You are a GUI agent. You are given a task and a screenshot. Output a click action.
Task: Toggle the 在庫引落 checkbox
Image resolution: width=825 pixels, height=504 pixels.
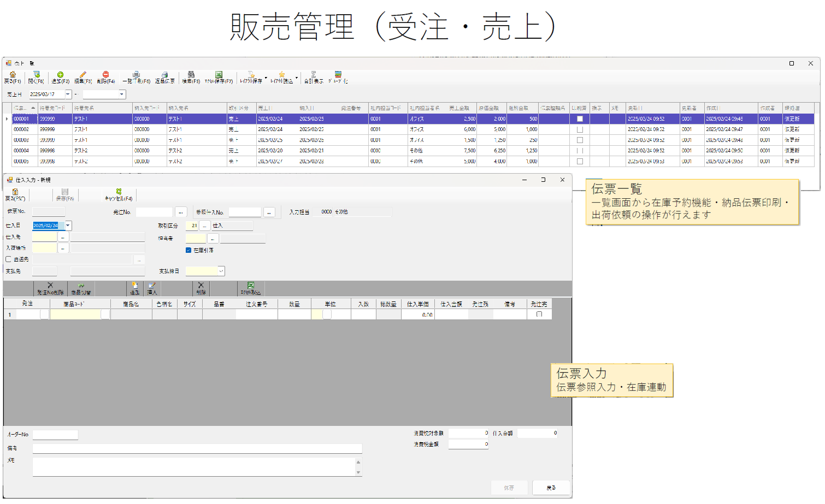(x=188, y=250)
